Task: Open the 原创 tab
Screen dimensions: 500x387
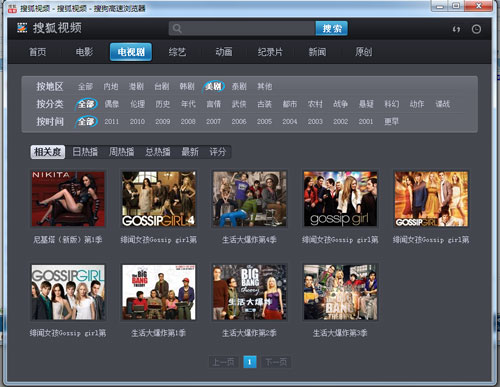Action: click(x=363, y=52)
